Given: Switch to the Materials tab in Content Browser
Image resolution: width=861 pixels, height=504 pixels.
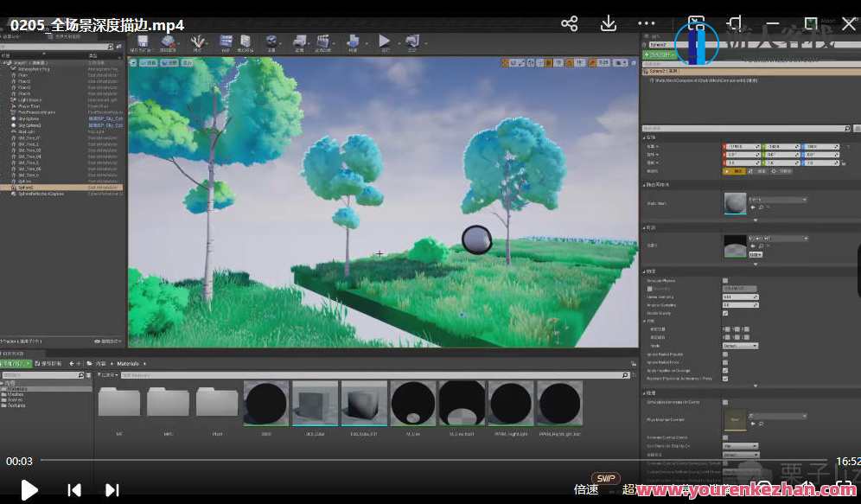Looking at the screenshot, I should [x=130, y=363].
